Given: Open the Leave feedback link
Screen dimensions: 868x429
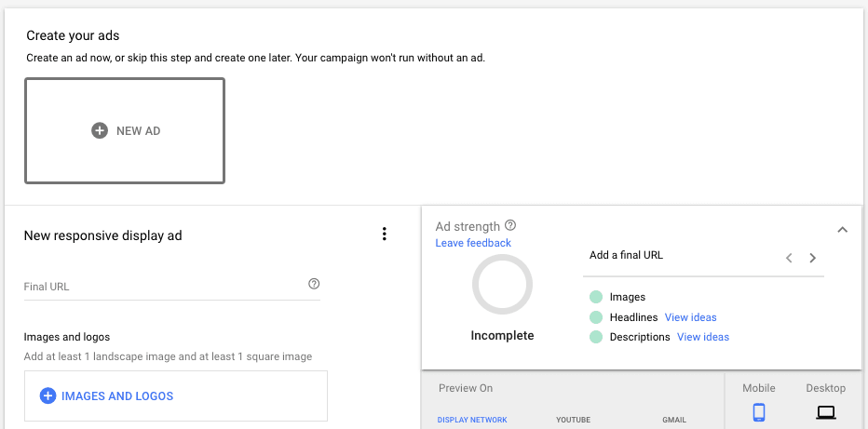Looking at the screenshot, I should 473,243.
